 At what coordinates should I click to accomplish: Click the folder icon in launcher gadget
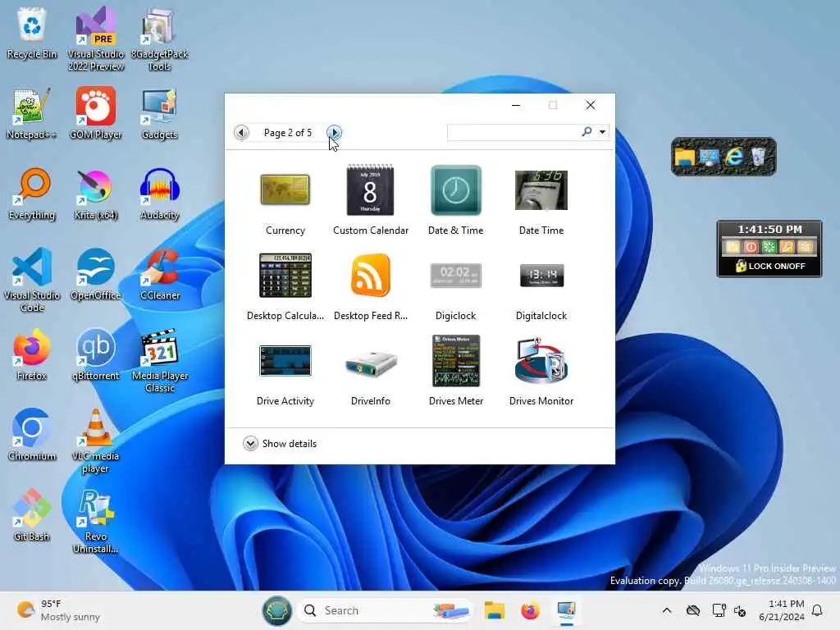point(685,157)
